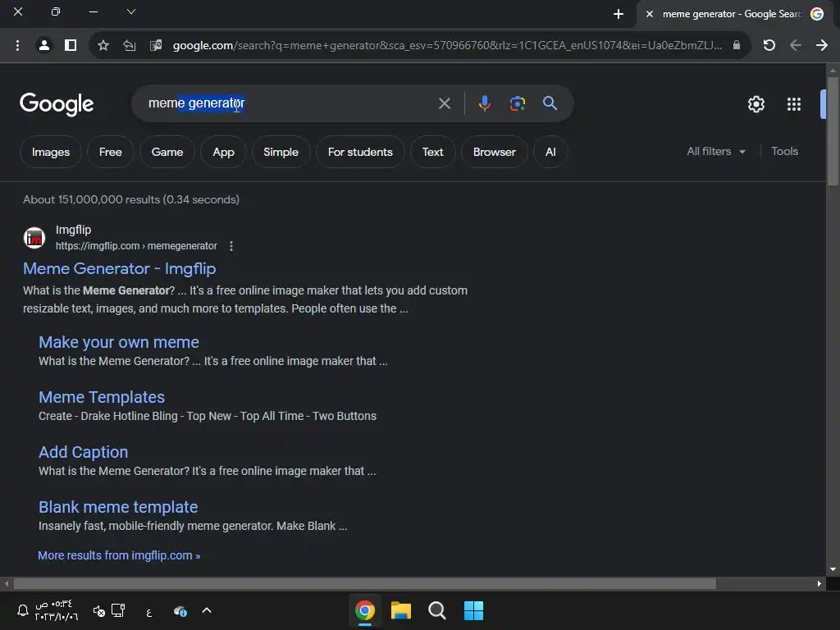Switch the keyboard language indicator

pyautogui.click(x=149, y=612)
